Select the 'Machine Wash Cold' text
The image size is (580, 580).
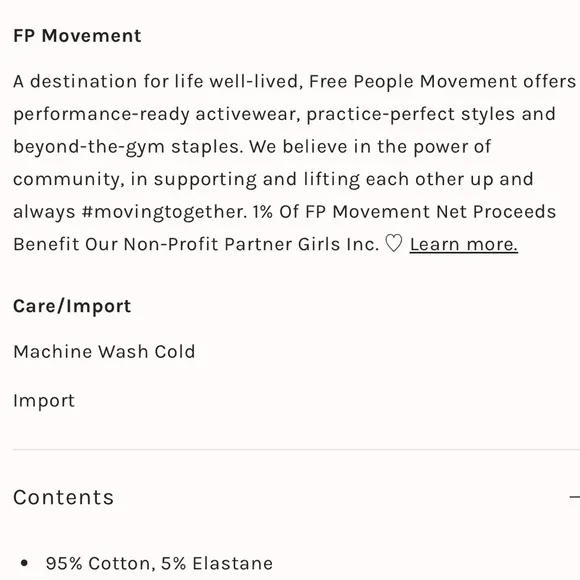point(104,351)
